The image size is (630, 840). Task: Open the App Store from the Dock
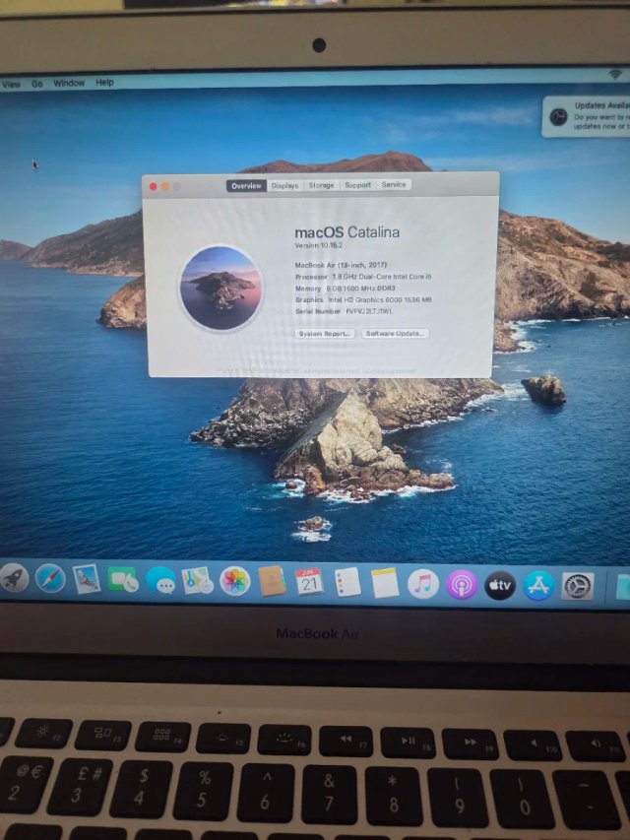(x=538, y=586)
